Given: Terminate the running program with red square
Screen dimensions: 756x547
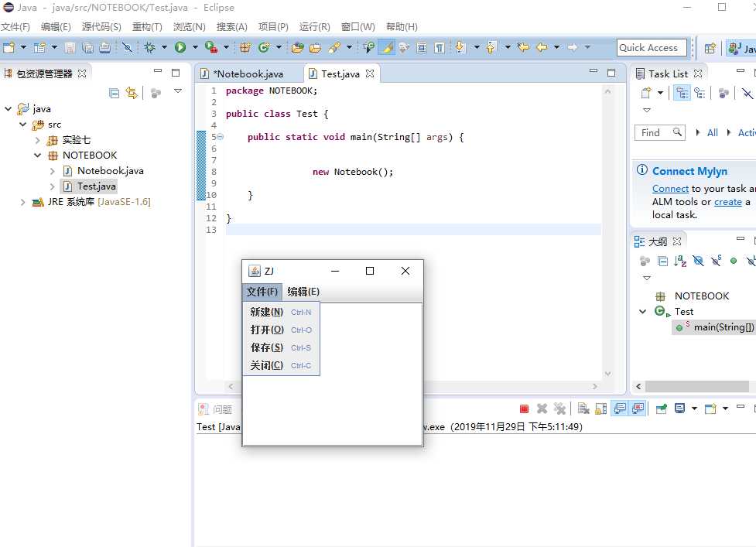Looking at the screenshot, I should click(x=524, y=409).
